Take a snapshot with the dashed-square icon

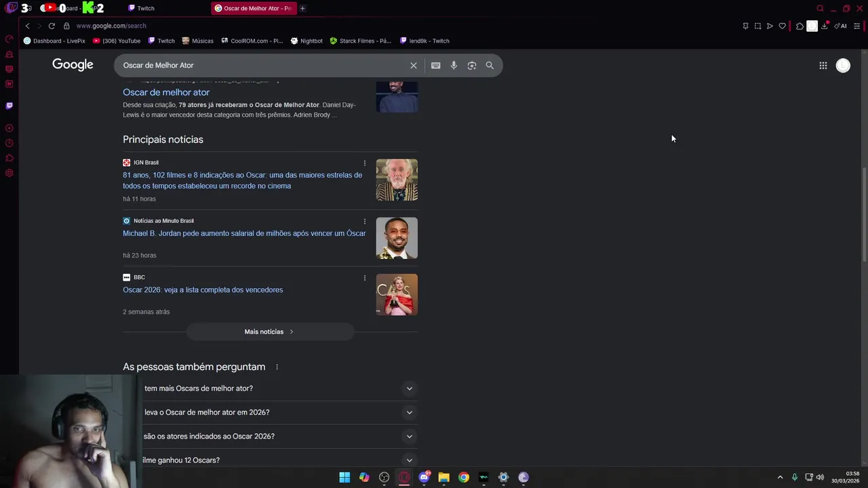pyautogui.click(x=757, y=26)
